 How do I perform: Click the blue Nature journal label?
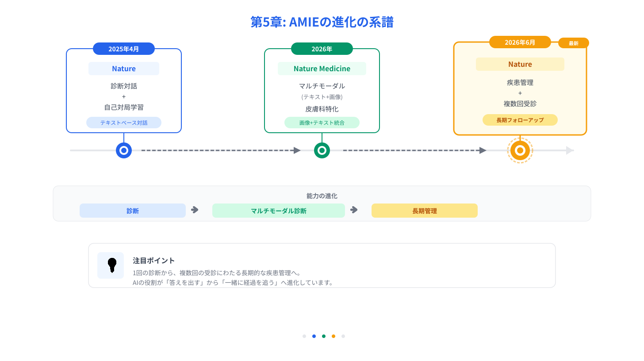(124, 69)
